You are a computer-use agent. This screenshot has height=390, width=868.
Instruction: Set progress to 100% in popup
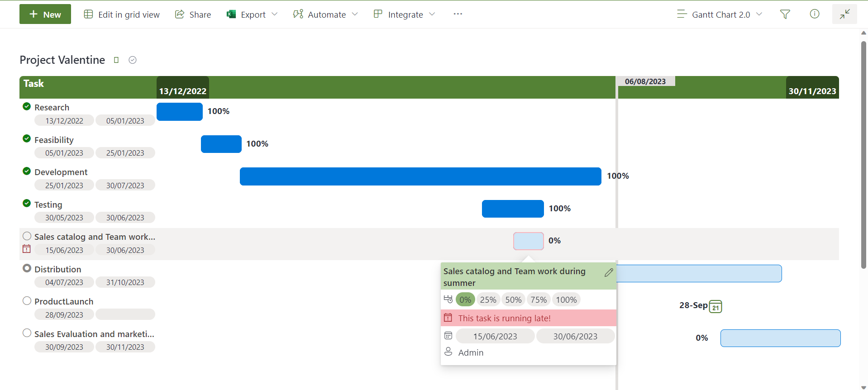566,300
